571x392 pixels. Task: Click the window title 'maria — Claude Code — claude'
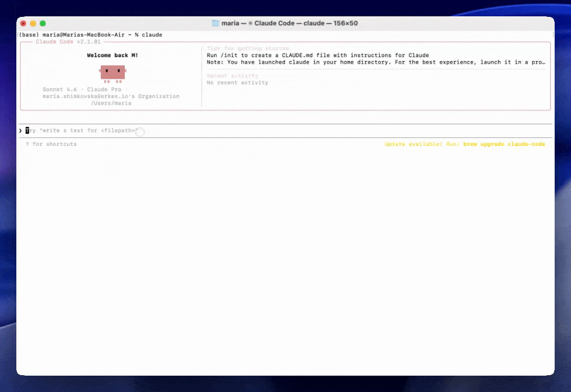[x=289, y=23]
